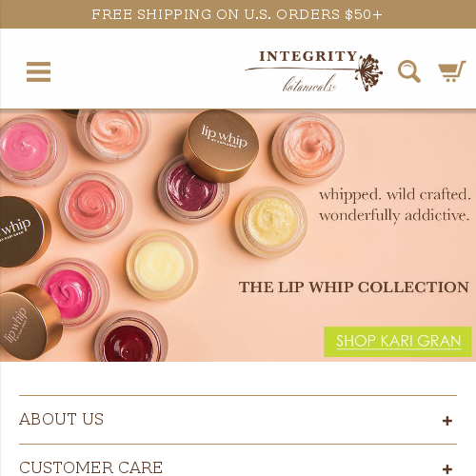Expand About Us with plus icon
This screenshot has width=476, height=476.
click(447, 421)
